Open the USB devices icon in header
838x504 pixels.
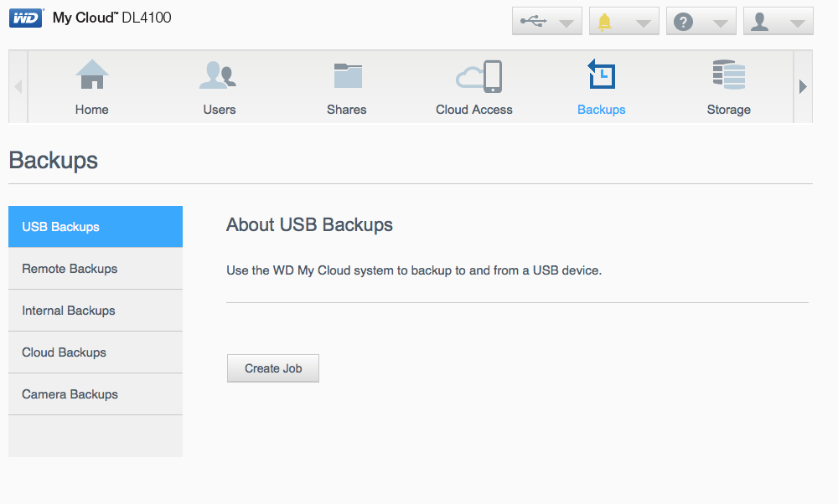(x=533, y=22)
